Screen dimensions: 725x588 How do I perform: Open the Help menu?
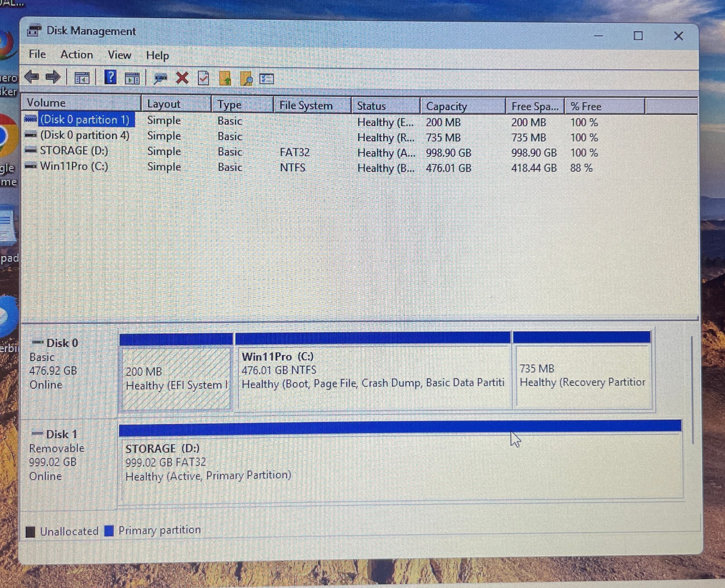157,55
